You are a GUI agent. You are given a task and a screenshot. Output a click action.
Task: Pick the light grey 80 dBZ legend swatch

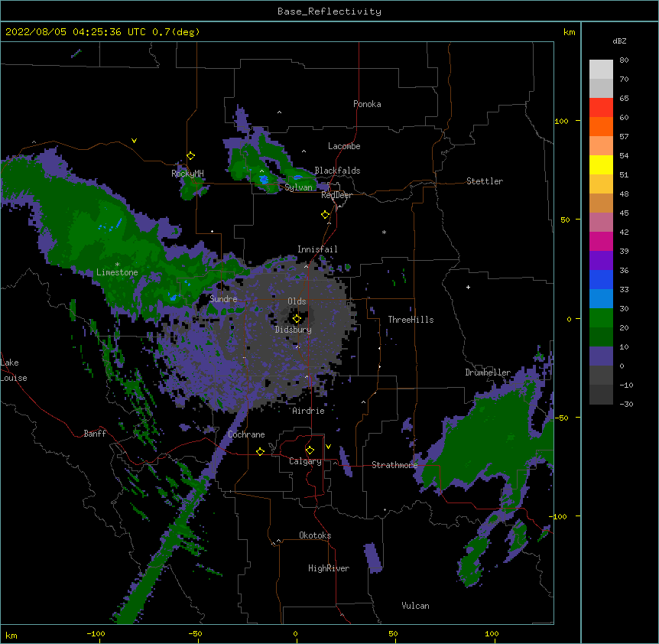pos(601,70)
